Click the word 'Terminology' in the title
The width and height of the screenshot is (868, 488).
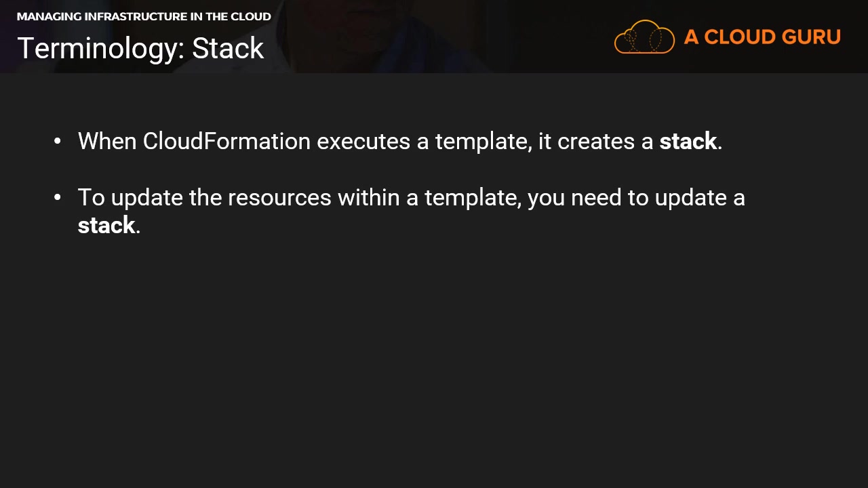98,48
